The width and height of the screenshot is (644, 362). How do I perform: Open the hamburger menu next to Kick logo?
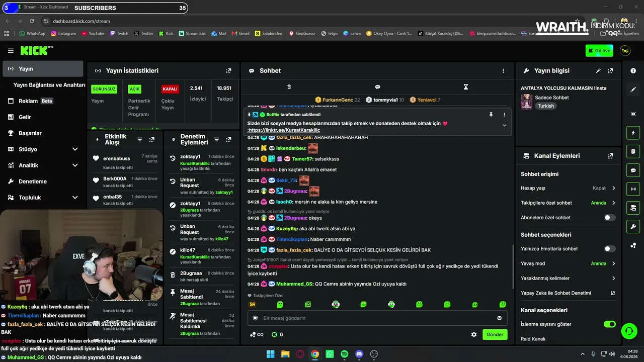(x=11, y=51)
